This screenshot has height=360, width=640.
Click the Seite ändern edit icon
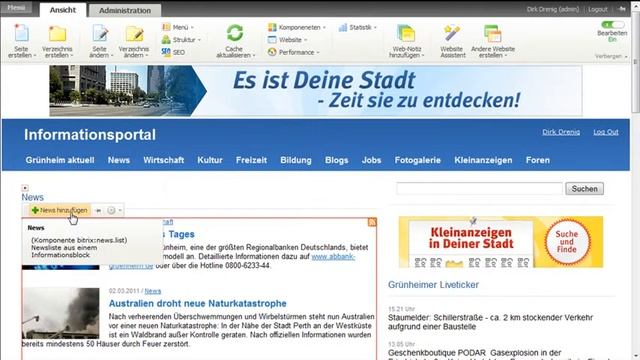click(x=100, y=33)
